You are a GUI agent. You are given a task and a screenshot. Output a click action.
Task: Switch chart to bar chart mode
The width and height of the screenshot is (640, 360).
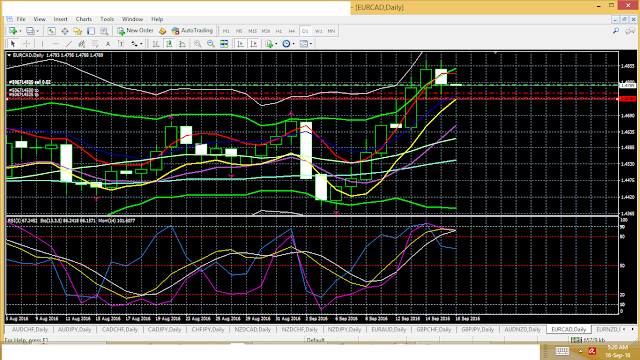coord(156,44)
